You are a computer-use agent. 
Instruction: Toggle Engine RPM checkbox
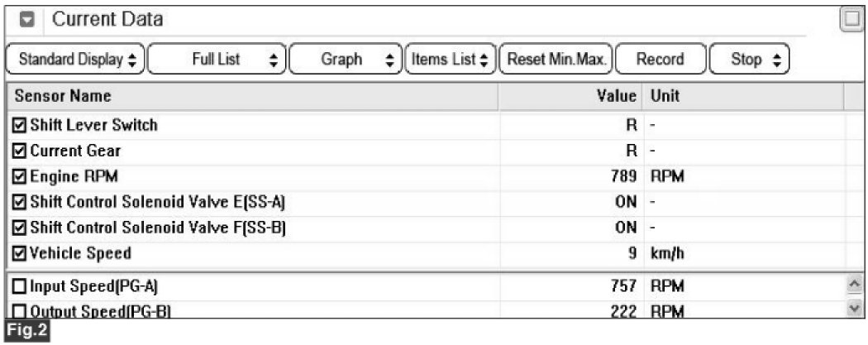19,177
